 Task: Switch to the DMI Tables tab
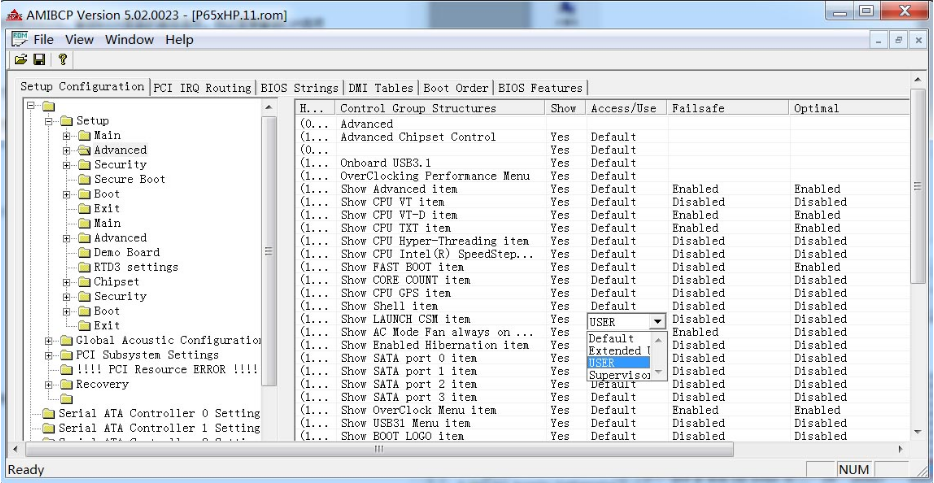pos(384,87)
